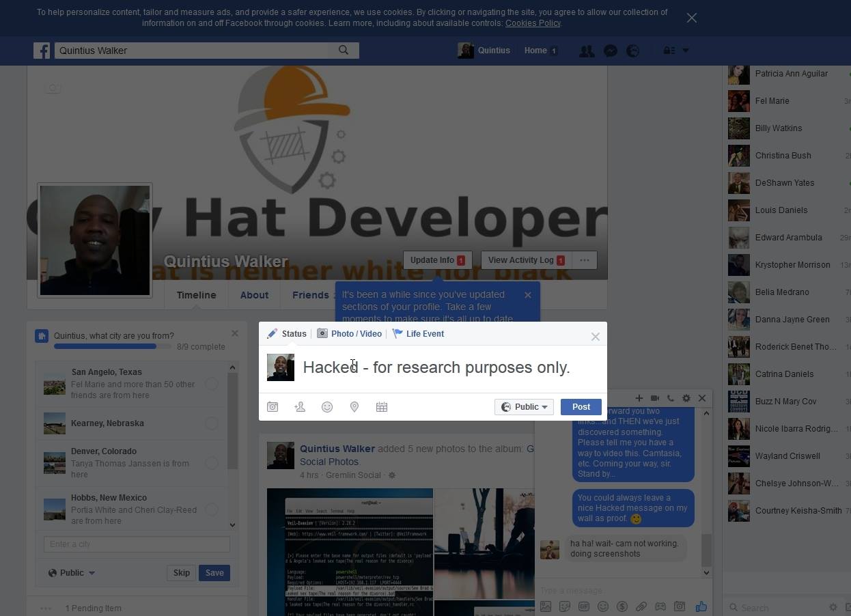
Task: Select Kearney, Nebraska radio button
Action: tap(212, 423)
